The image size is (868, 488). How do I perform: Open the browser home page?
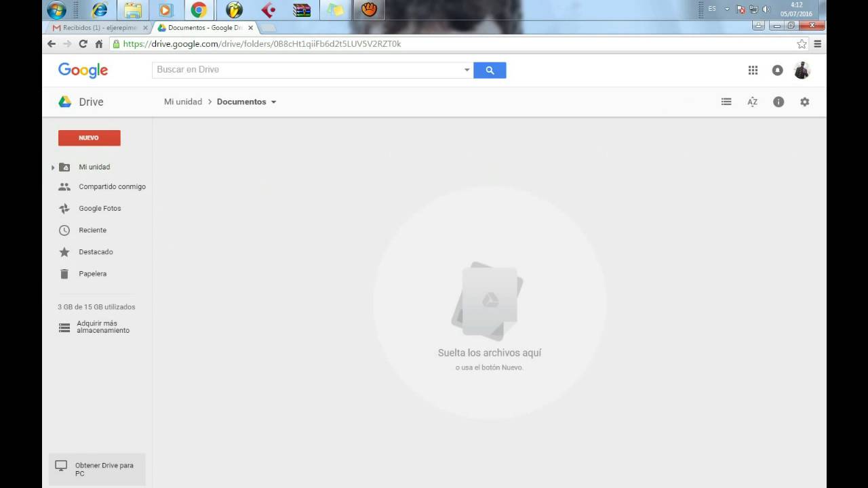coord(99,43)
